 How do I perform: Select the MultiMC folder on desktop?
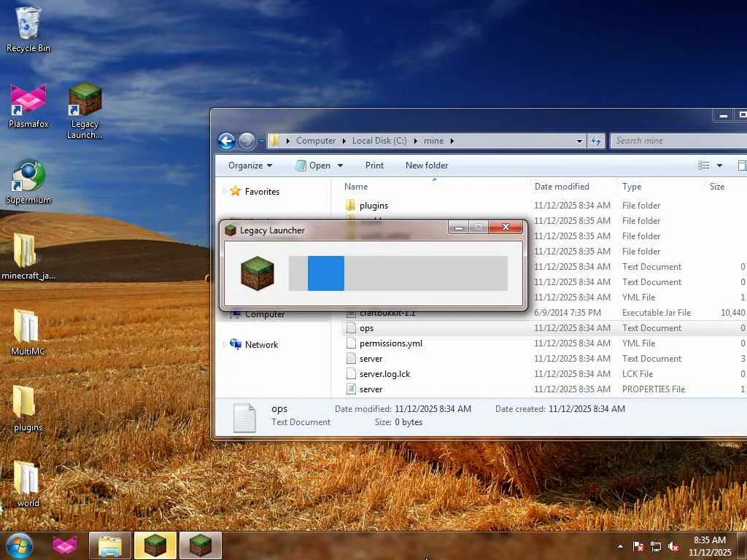28,332
